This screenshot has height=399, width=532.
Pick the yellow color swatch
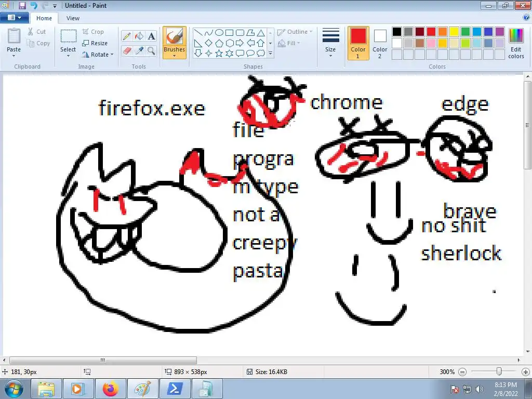pos(454,32)
